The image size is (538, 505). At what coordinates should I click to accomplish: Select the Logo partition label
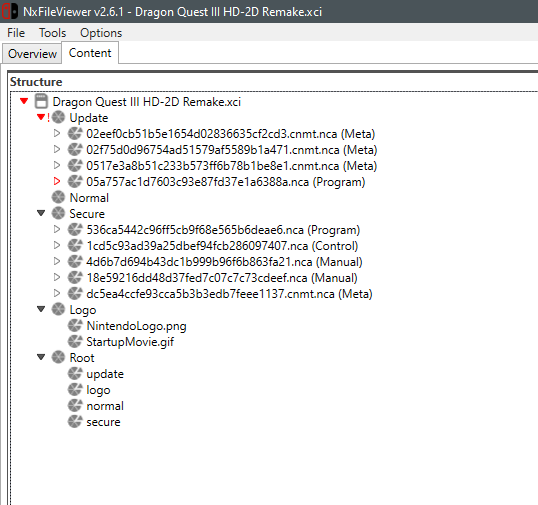83,310
